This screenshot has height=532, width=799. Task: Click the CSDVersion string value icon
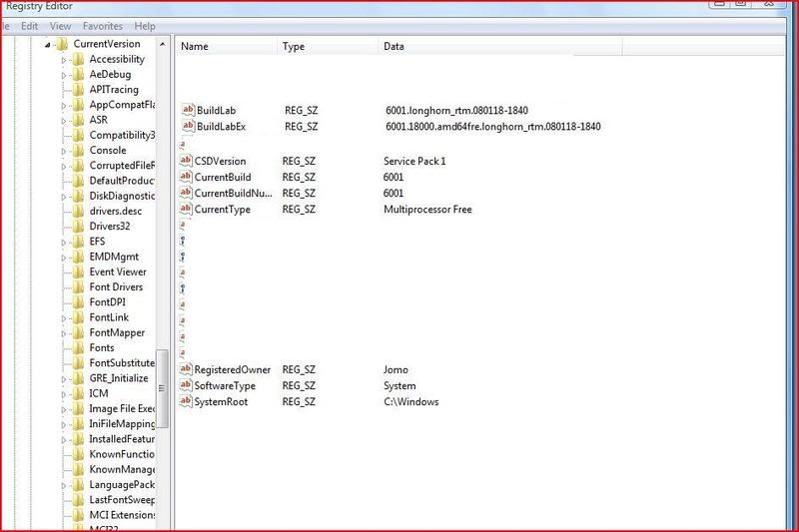pyautogui.click(x=186, y=161)
